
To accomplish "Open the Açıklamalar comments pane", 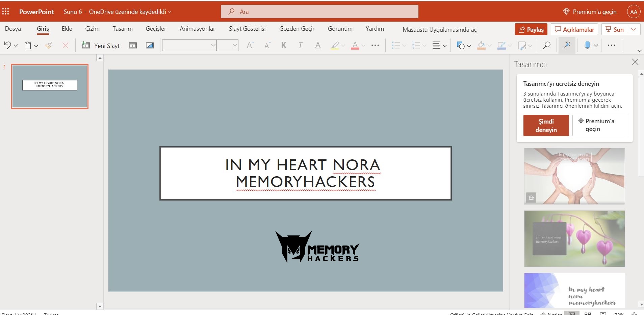I will tap(574, 29).
